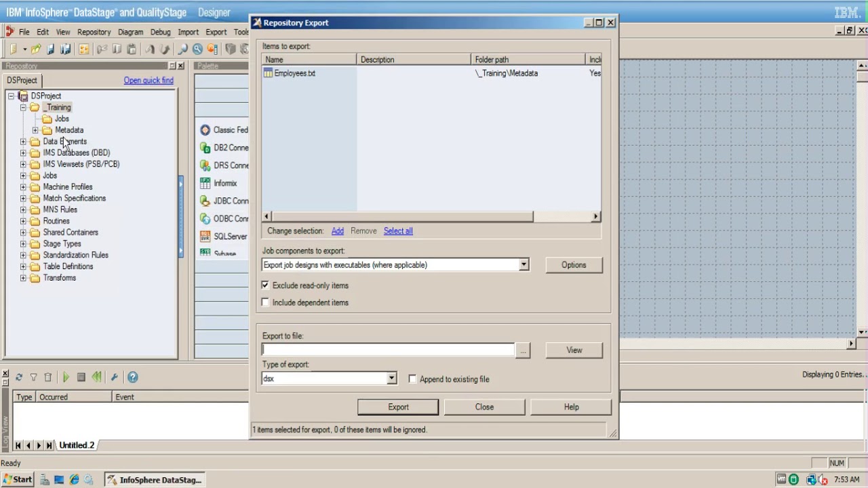Viewport: 868px width, 488px height.
Task: Open the Edit menu
Action: [x=43, y=32]
